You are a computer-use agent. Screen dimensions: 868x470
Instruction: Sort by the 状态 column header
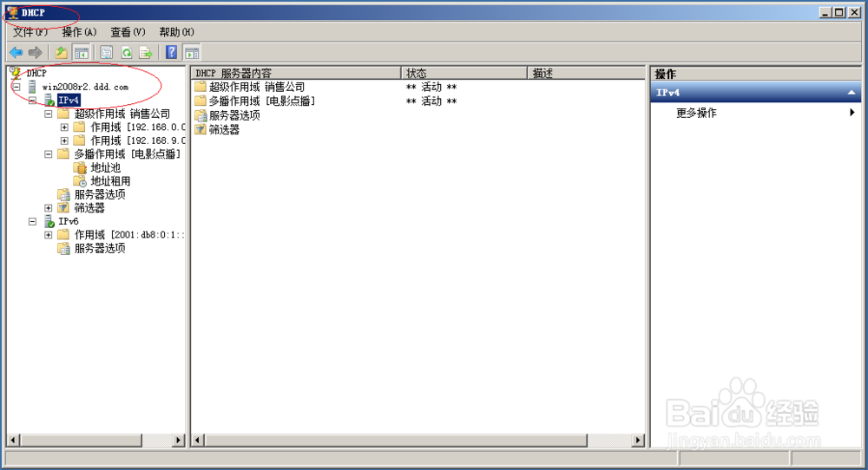(464, 73)
